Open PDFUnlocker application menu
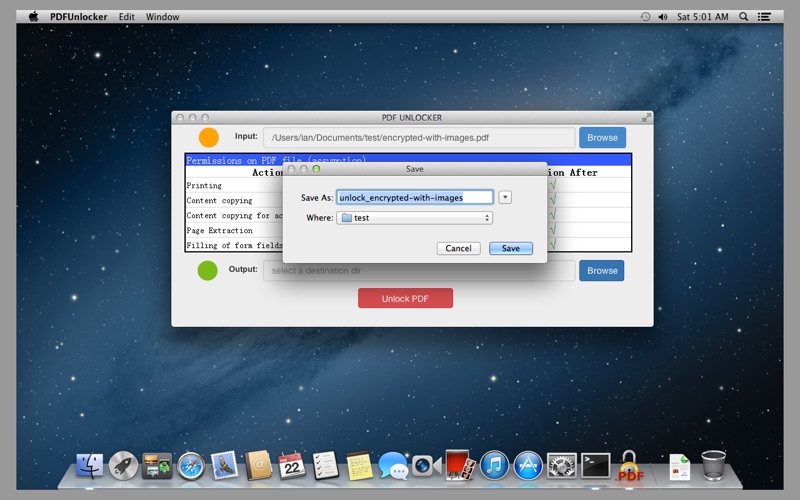800x500 pixels. [x=79, y=16]
